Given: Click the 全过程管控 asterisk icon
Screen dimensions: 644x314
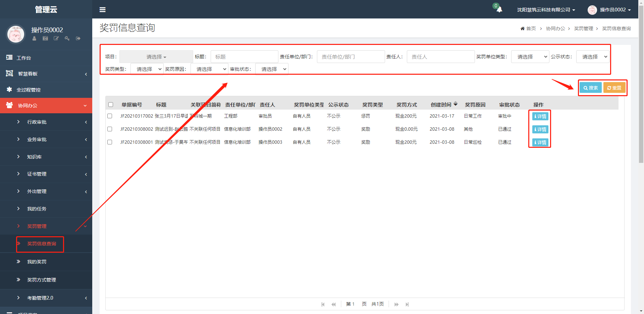Looking at the screenshot, I should 9,89.
